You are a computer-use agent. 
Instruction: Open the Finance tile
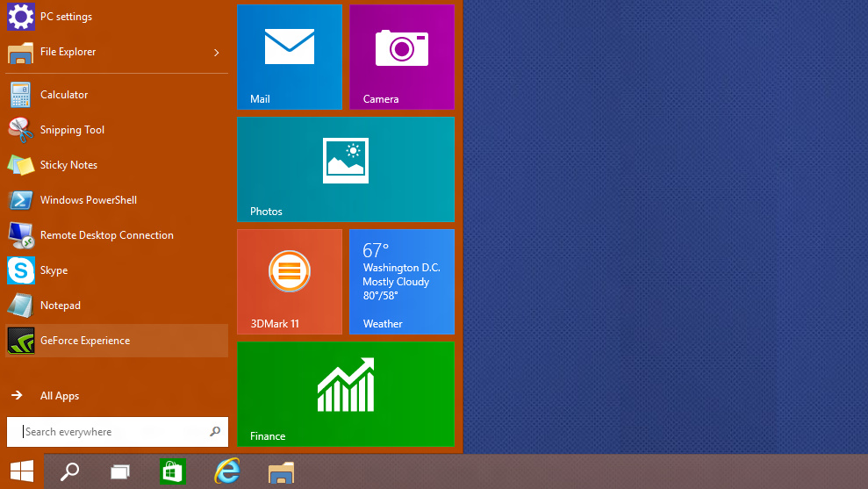346,394
